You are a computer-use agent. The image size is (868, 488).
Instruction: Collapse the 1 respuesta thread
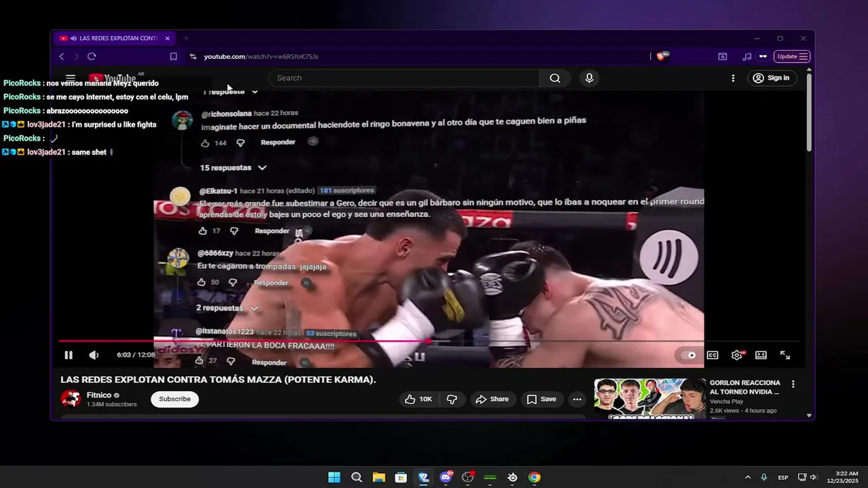pos(231,91)
